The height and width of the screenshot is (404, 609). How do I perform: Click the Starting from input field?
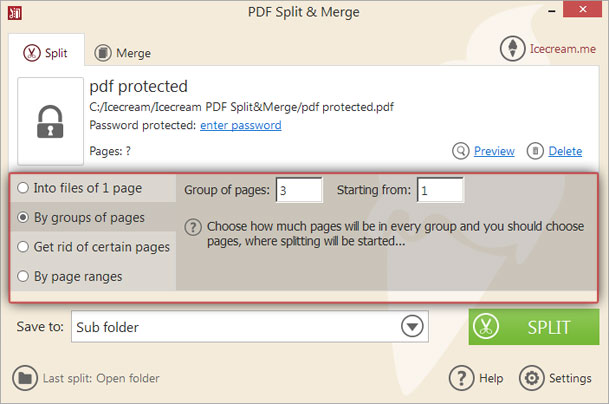(440, 189)
